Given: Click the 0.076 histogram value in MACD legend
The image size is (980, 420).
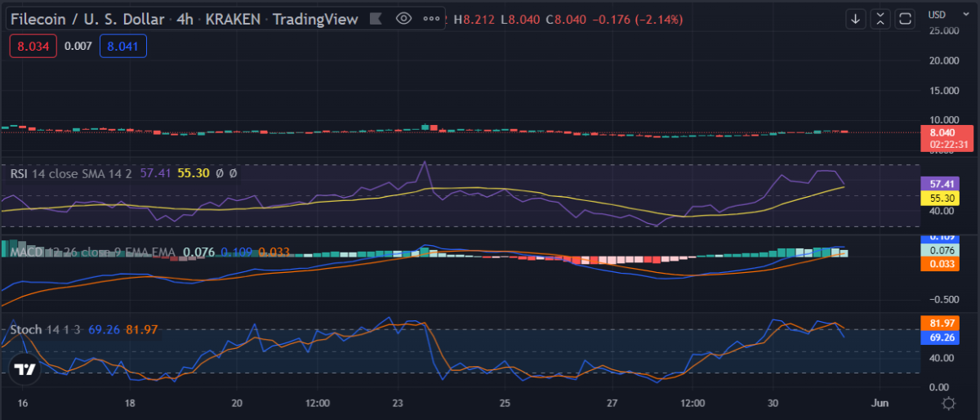Looking at the screenshot, I should [x=199, y=252].
